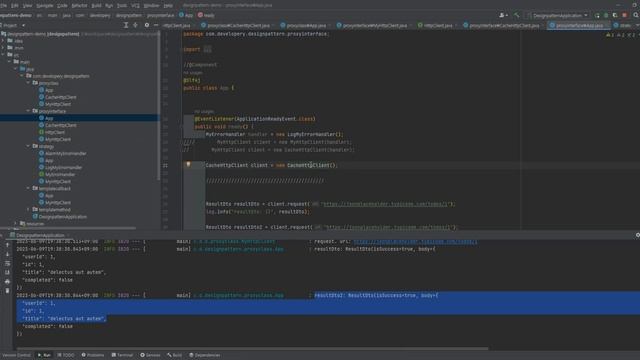This screenshot has width=640, height=360.
Task: Select AlarmMyErrorHandler in project tree
Action: (x=65, y=153)
